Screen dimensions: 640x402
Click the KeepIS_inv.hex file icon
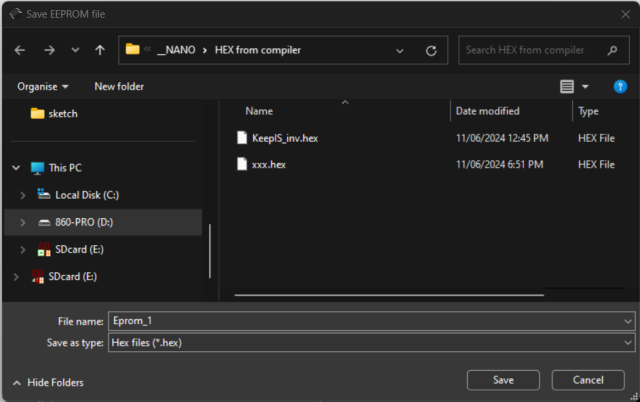pos(241,137)
